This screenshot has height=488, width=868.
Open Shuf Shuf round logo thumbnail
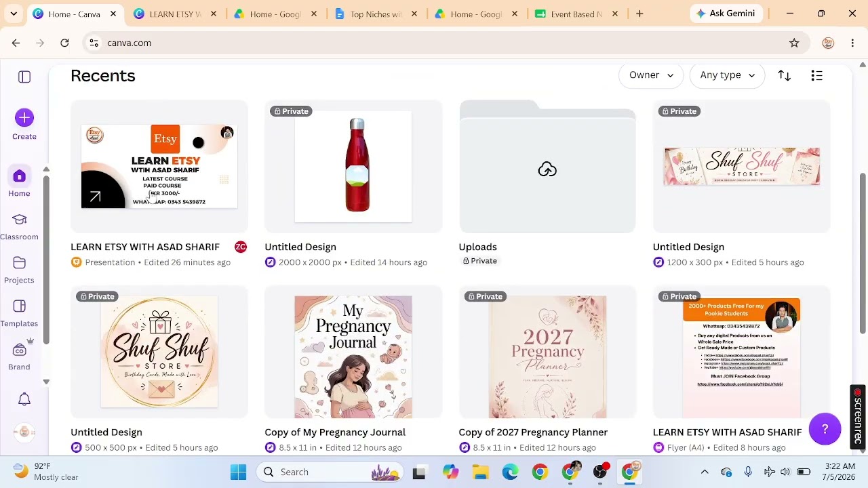[159, 352]
